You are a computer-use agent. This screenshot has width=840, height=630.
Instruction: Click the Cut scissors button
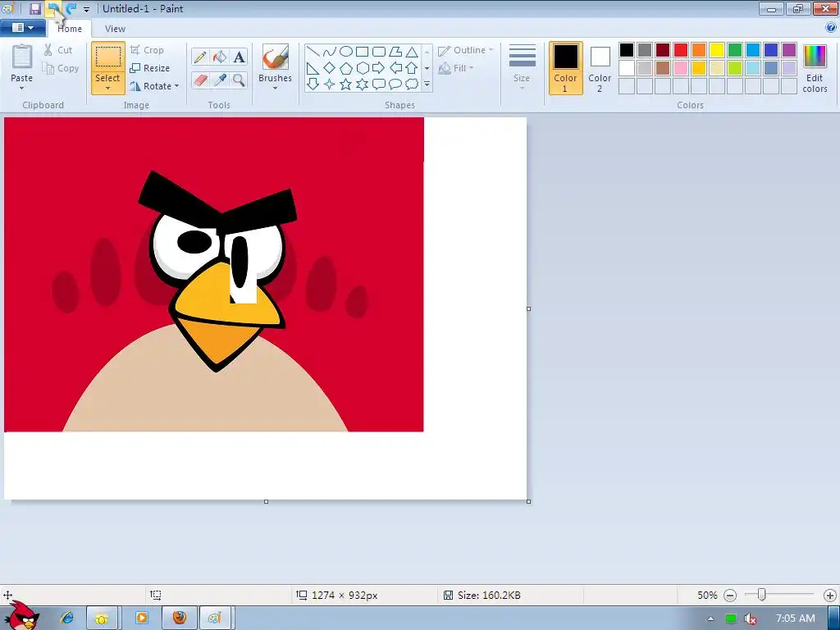click(58, 50)
